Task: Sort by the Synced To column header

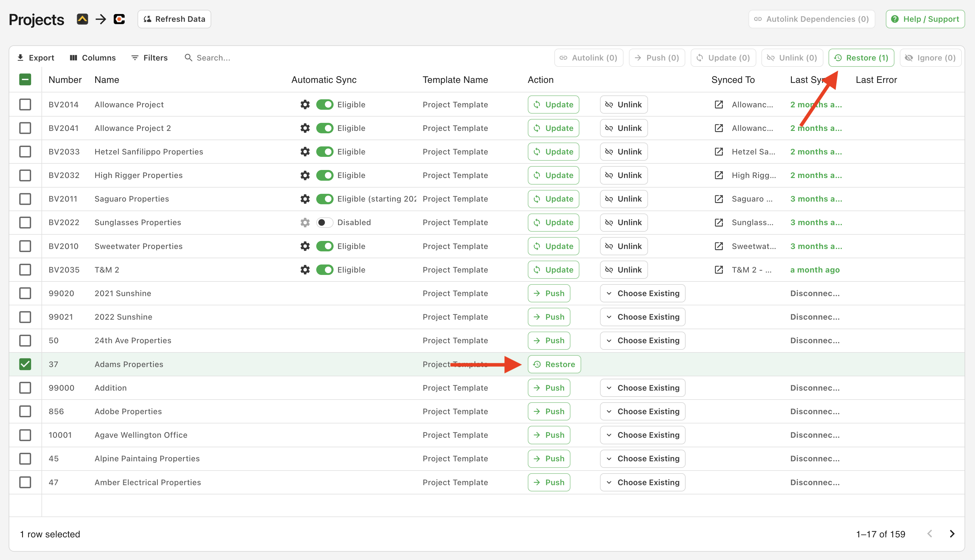Action: (x=733, y=80)
